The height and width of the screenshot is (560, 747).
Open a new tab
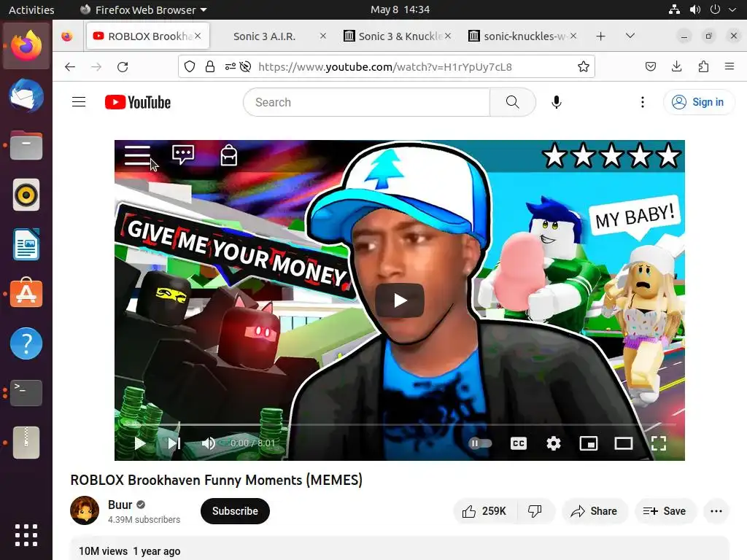tap(601, 36)
